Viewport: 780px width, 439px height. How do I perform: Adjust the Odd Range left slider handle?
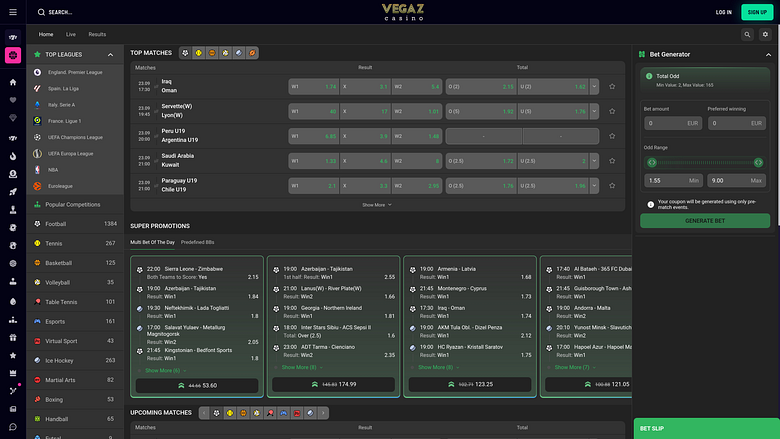click(x=652, y=163)
